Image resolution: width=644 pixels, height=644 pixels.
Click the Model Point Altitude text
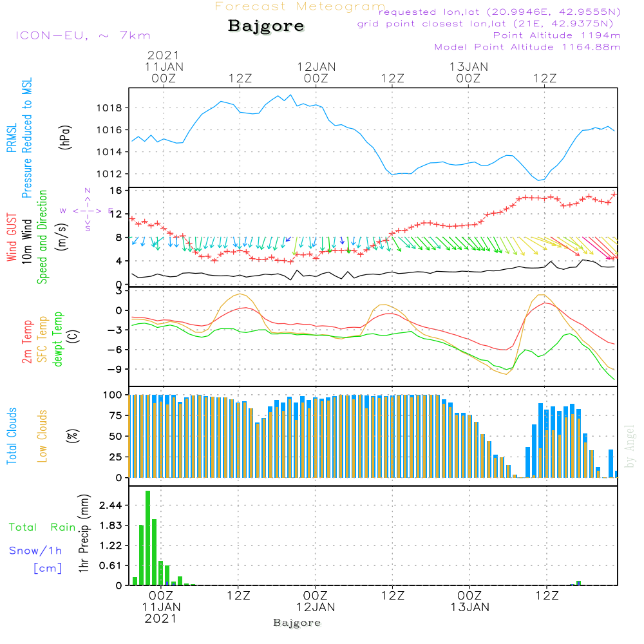(x=527, y=47)
